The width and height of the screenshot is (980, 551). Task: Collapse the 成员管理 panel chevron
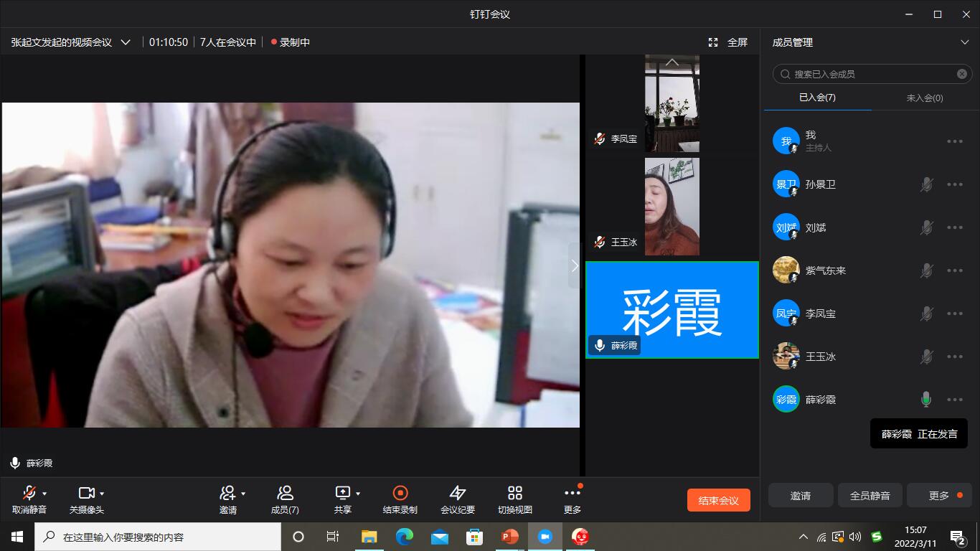(x=965, y=42)
